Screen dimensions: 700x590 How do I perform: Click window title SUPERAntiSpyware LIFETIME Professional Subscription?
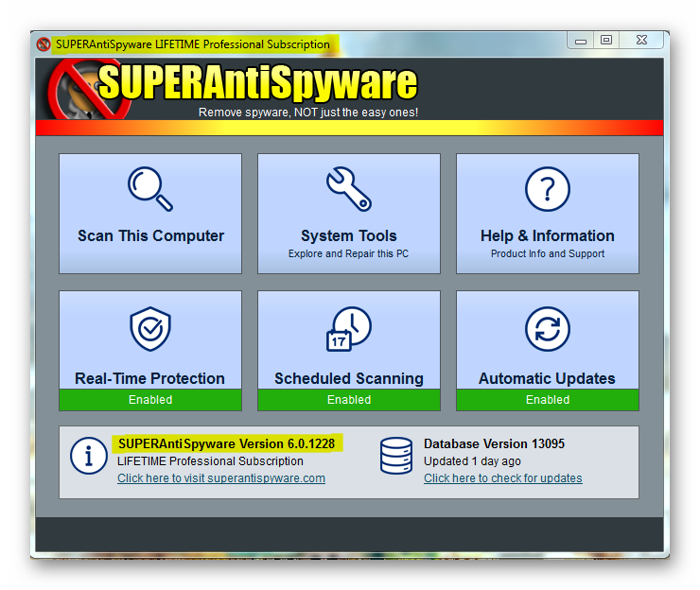click(193, 44)
